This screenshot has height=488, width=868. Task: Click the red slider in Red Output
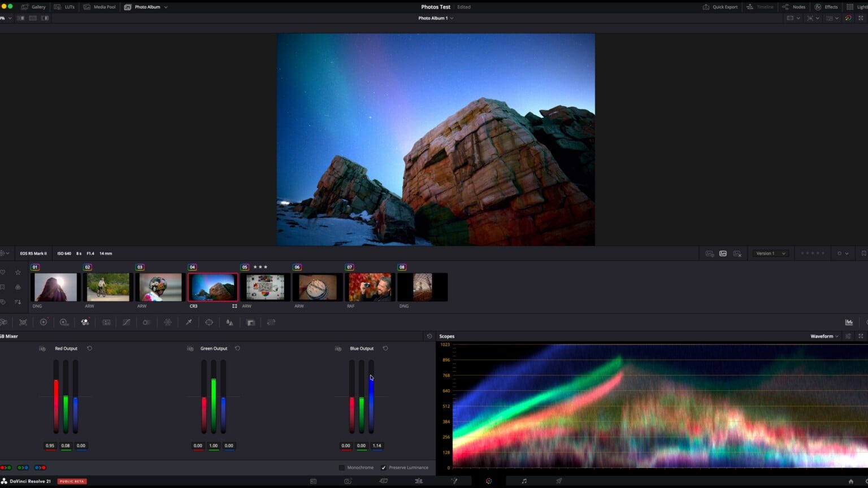click(56, 397)
